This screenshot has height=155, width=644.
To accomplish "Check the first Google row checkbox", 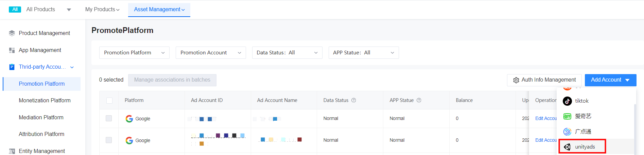I will (109, 118).
